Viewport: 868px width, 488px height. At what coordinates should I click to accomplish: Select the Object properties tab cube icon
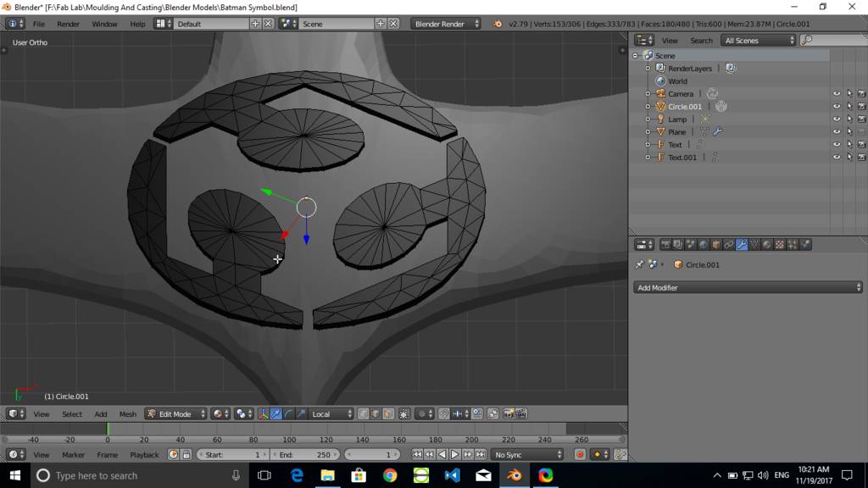tap(716, 245)
